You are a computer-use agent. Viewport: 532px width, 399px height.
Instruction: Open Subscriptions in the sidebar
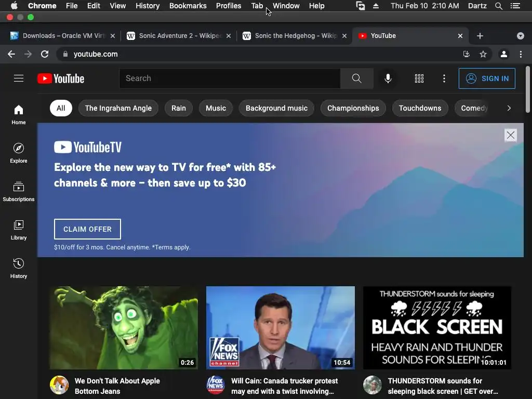[19, 191]
